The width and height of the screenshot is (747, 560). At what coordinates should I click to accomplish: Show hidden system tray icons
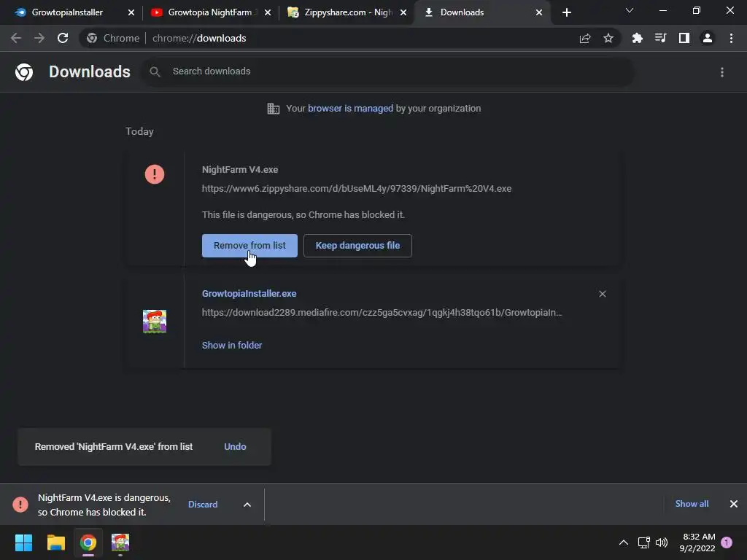pos(623,542)
